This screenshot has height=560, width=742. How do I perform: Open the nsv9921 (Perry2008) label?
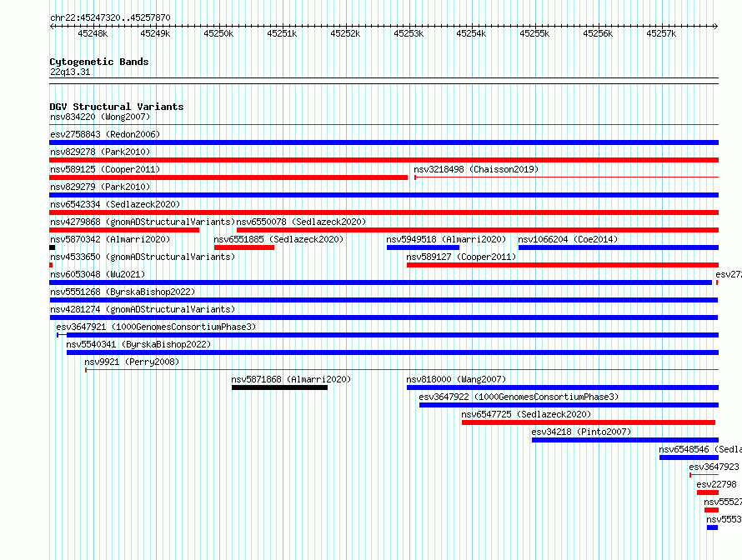(x=132, y=362)
